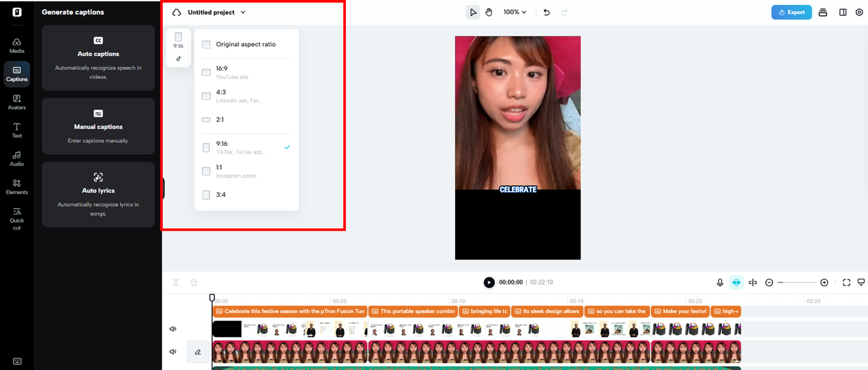Select the black clip at track start

226,329
